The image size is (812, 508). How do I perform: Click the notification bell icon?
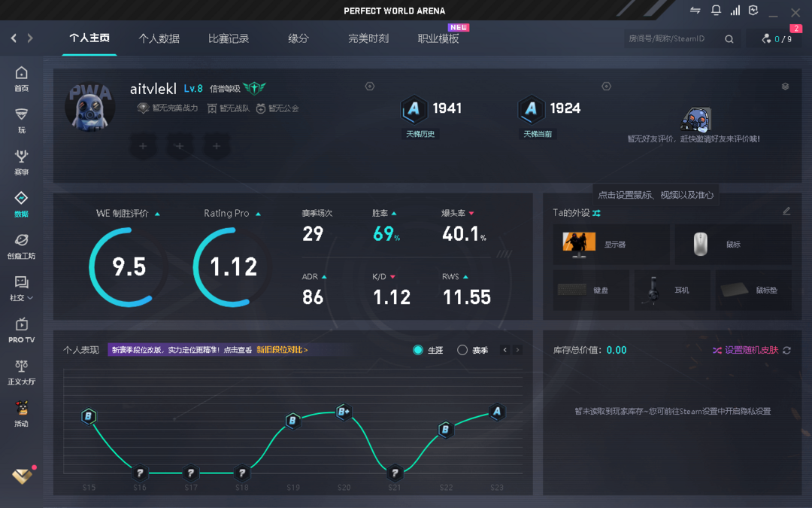[x=716, y=11]
